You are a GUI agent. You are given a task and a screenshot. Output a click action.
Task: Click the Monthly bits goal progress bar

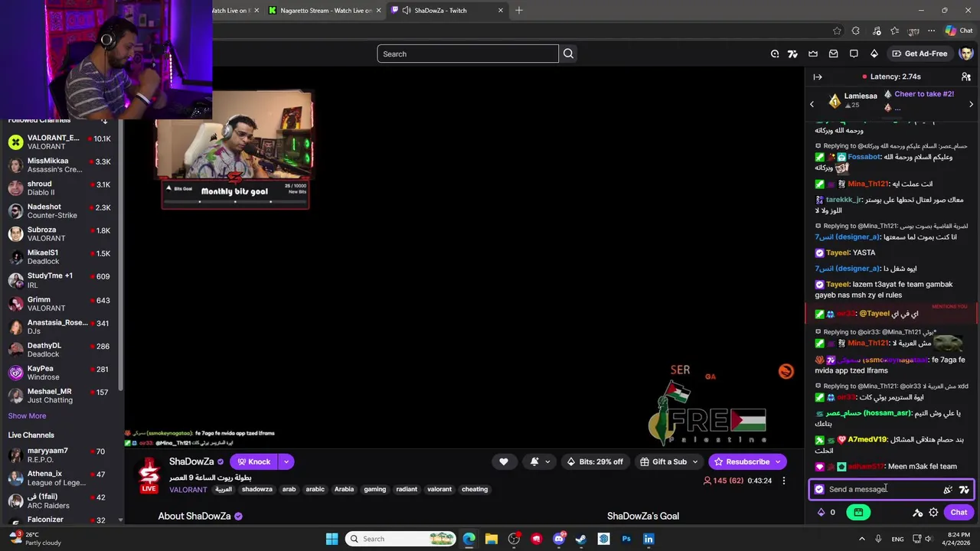[x=235, y=202]
